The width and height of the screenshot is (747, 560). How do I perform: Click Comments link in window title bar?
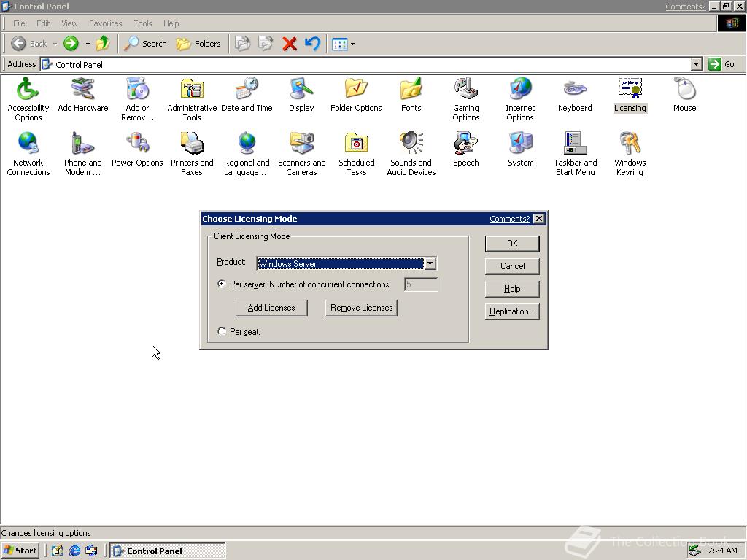[x=685, y=6]
